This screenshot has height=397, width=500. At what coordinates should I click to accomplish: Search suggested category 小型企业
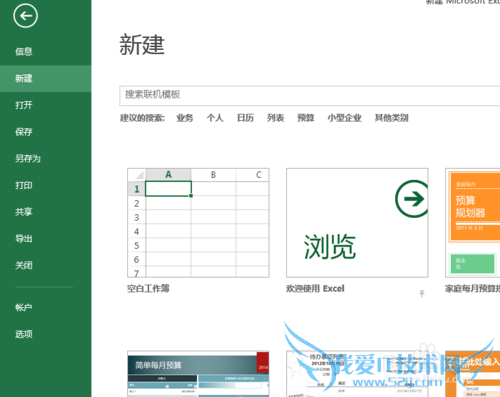pyautogui.click(x=344, y=118)
